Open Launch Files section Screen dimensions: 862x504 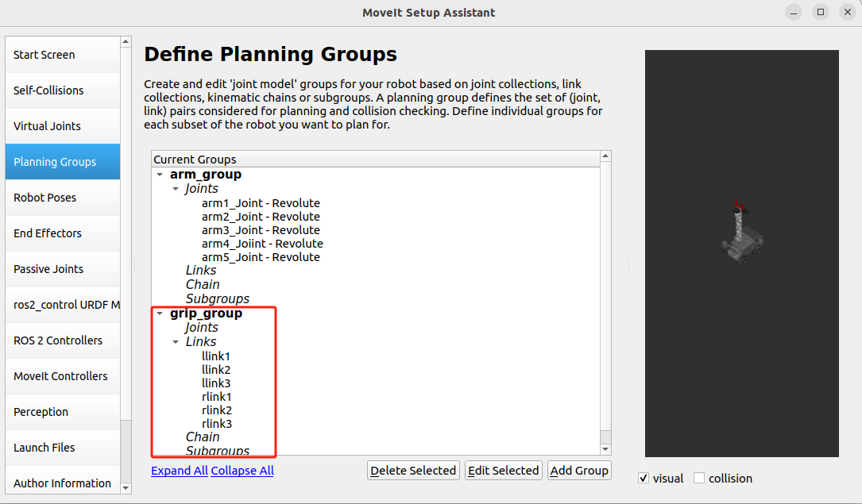[x=63, y=448]
